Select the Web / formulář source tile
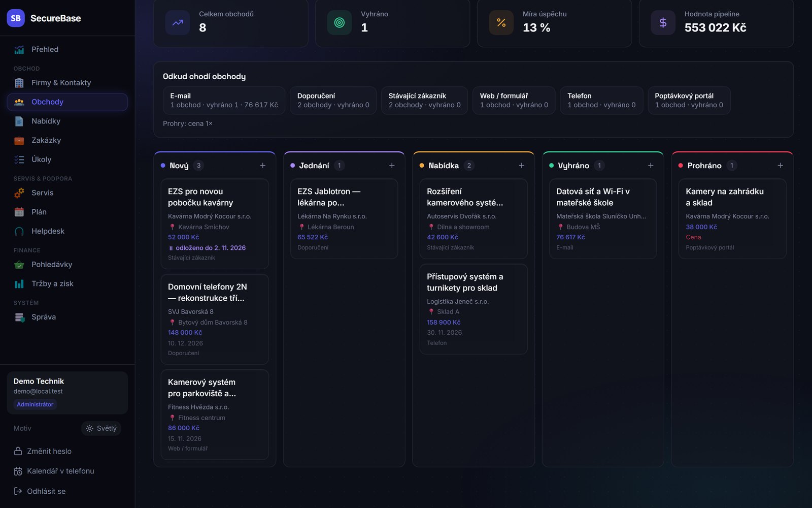The image size is (812, 508). click(x=514, y=101)
